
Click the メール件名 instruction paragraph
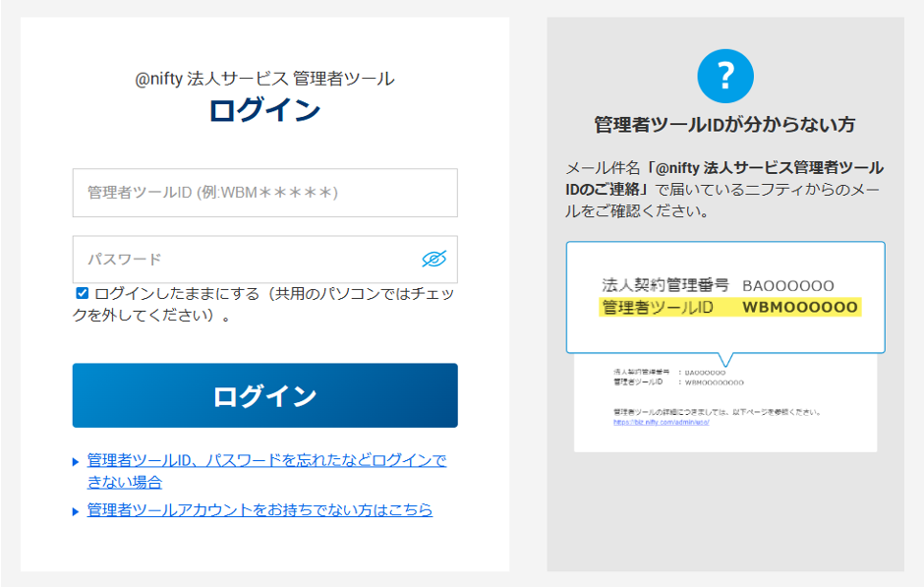coord(724,190)
